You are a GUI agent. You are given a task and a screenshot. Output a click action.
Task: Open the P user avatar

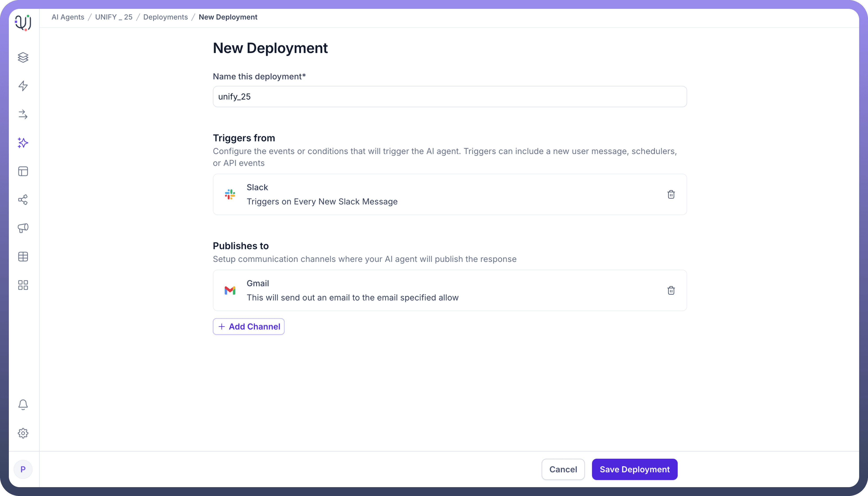click(23, 469)
